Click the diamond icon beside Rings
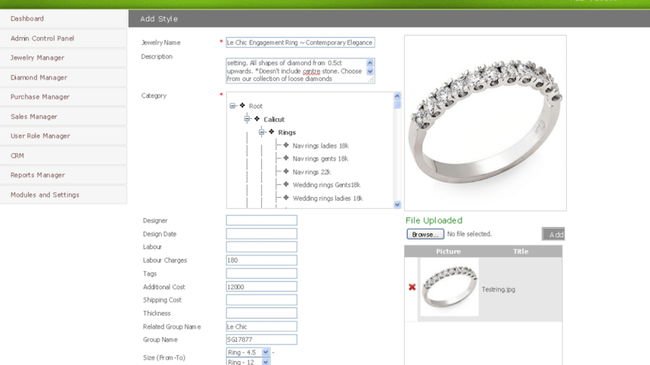 [272, 132]
